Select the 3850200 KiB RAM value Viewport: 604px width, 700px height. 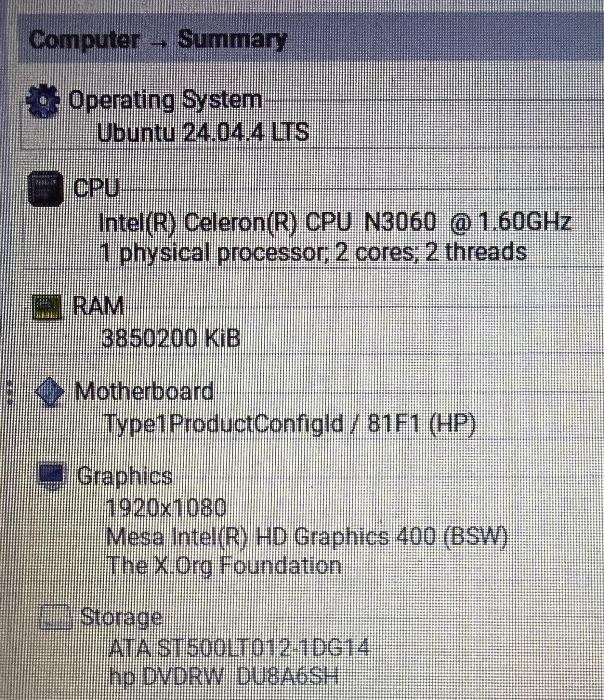(171, 338)
